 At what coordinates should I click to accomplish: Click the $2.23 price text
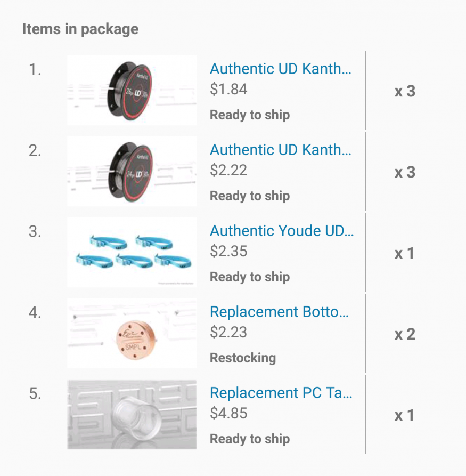[228, 332]
